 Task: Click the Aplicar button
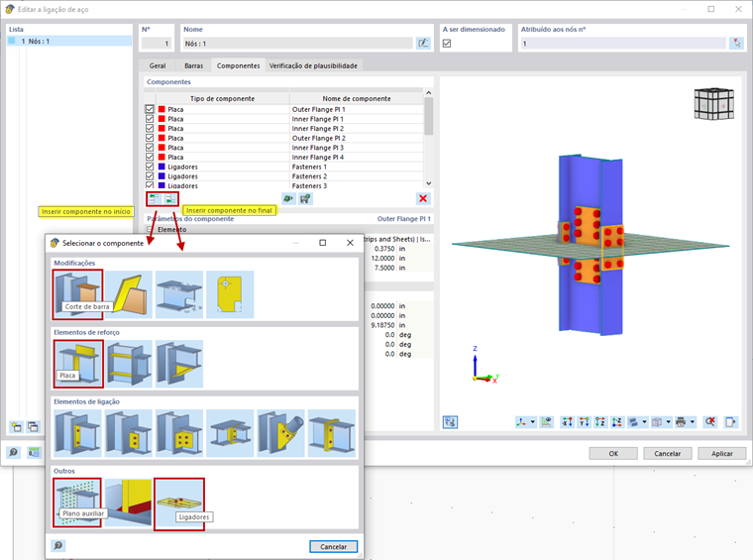coord(721,453)
